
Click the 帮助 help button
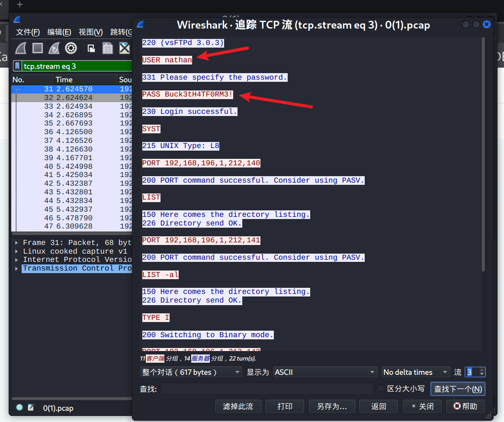click(x=465, y=406)
